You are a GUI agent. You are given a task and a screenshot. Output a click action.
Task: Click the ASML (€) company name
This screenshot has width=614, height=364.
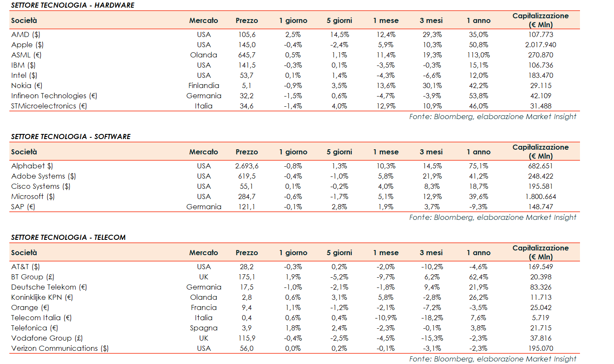click(x=26, y=55)
